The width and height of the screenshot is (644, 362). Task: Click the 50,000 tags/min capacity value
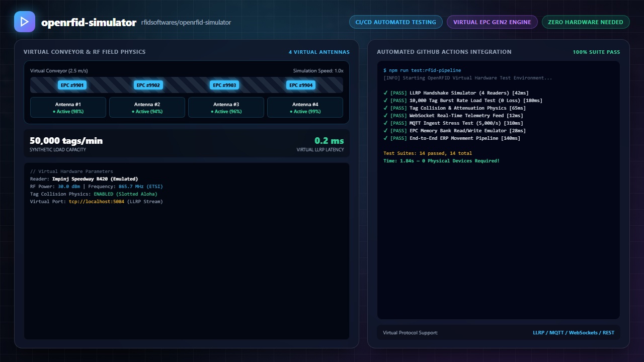tap(66, 141)
